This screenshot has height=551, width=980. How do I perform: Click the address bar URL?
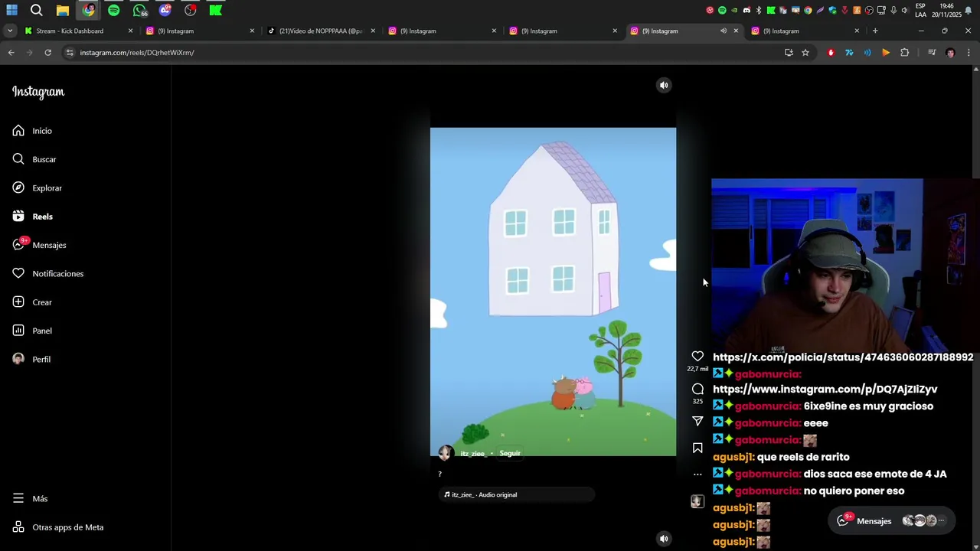tap(137, 53)
